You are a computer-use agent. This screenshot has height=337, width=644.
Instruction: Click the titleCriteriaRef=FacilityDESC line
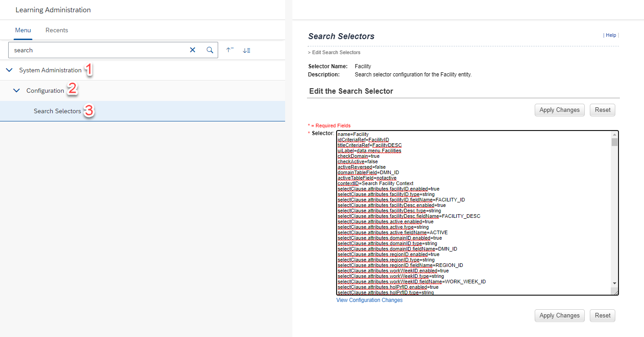[370, 145]
